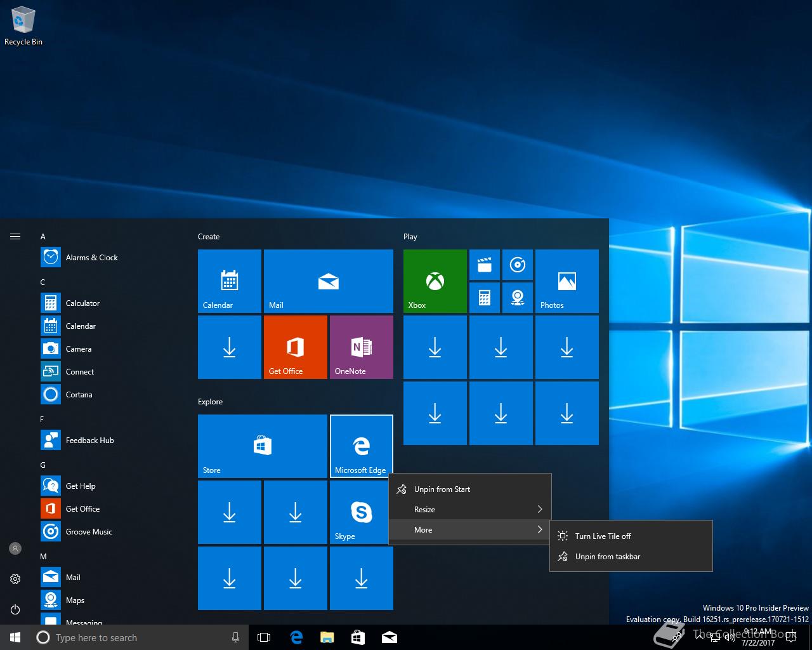The width and height of the screenshot is (812, 650).
Task: Select Unpin from Start
Action: point(470,489)
